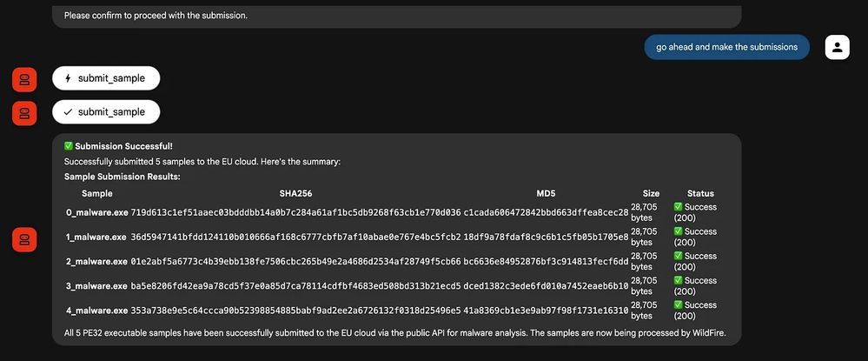Click the SHA256 column header
Viewport: 868px width, 361px height.
pyautogui.click(x=295, y=193)
